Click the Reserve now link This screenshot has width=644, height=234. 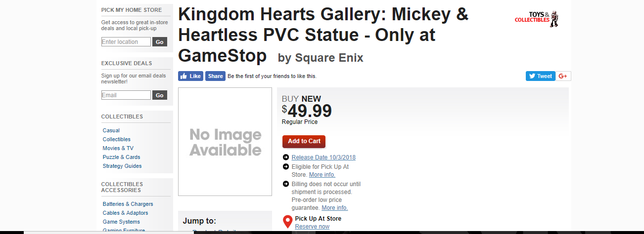(312, 227)
